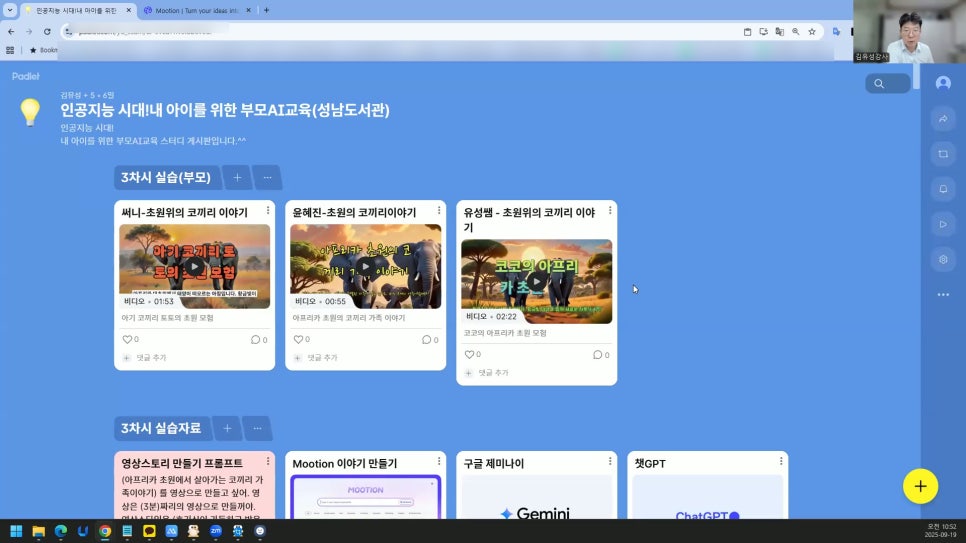Open KakaoTalk from taskbar
Screen dimensions: 966x543
(x=149, y=531)
